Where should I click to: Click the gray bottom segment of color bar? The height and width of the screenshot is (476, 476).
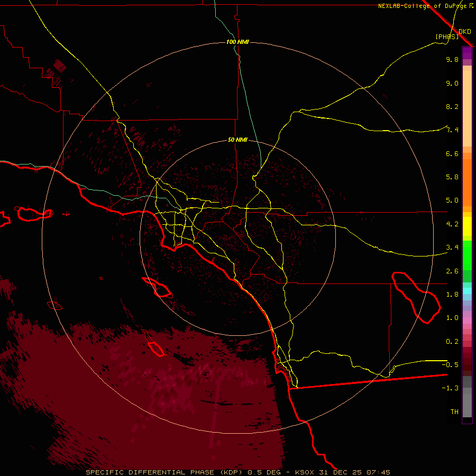click(467, 405)
